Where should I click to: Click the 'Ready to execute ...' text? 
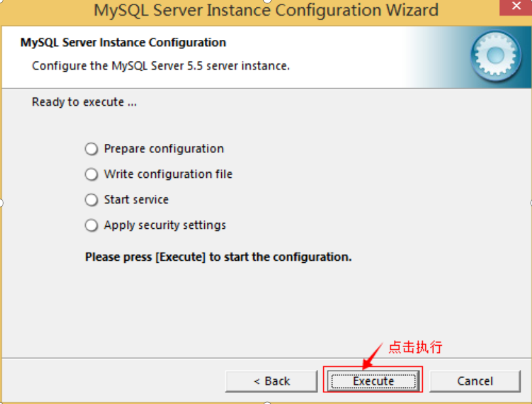(x=84, y=102)
